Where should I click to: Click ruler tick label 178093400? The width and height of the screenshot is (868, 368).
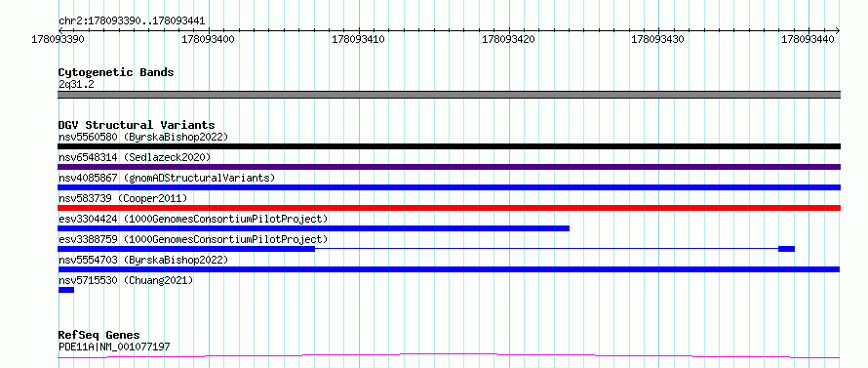(x=208, y=39)
